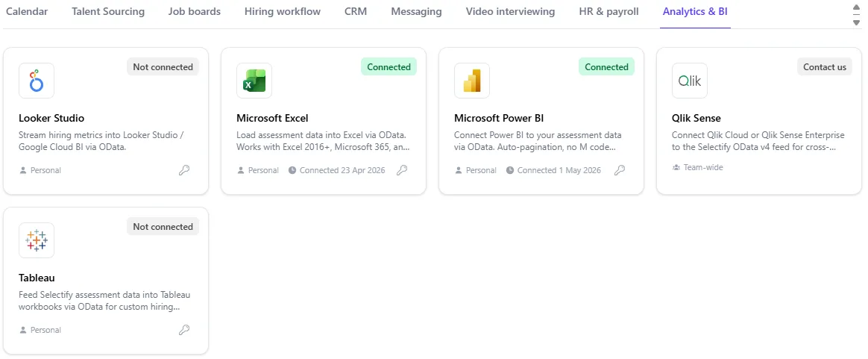Click the clock icon on Microsoft Excel card
Screen dimensions: 868x359
(x=292, y=170)
